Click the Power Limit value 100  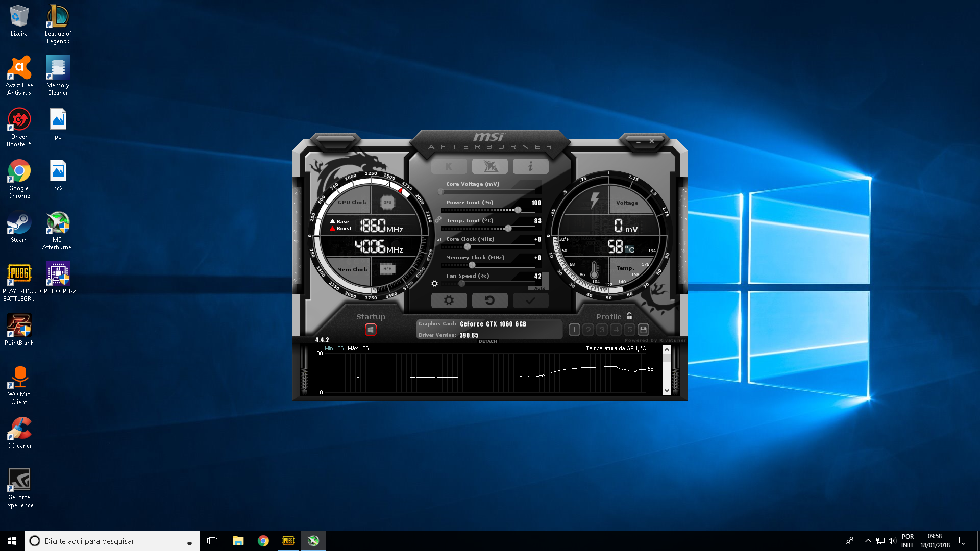coord(536,203)
